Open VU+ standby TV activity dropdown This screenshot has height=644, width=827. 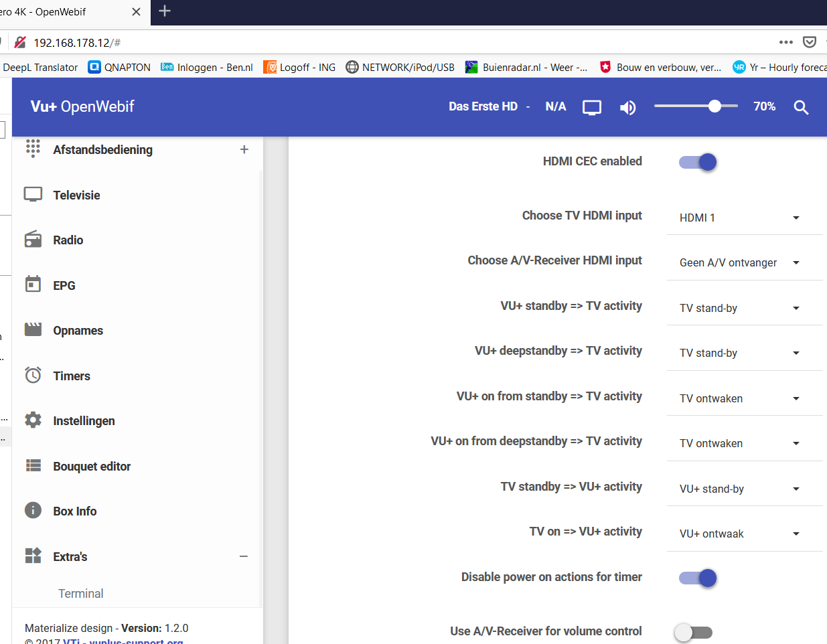745,308
